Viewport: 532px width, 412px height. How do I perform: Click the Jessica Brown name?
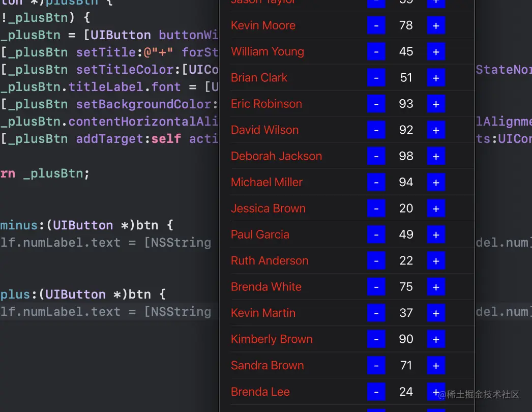pyautogui.click(x=268, y=209)
